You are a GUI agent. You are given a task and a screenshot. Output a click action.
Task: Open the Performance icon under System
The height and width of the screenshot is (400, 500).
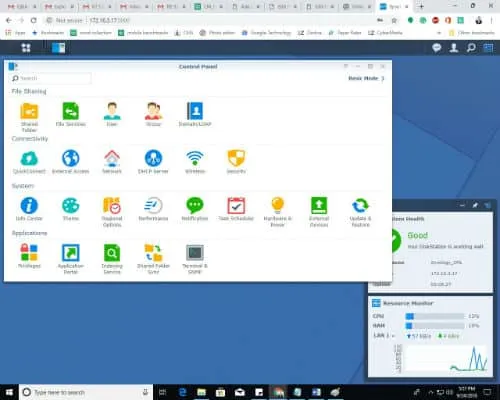click(153, 209)
